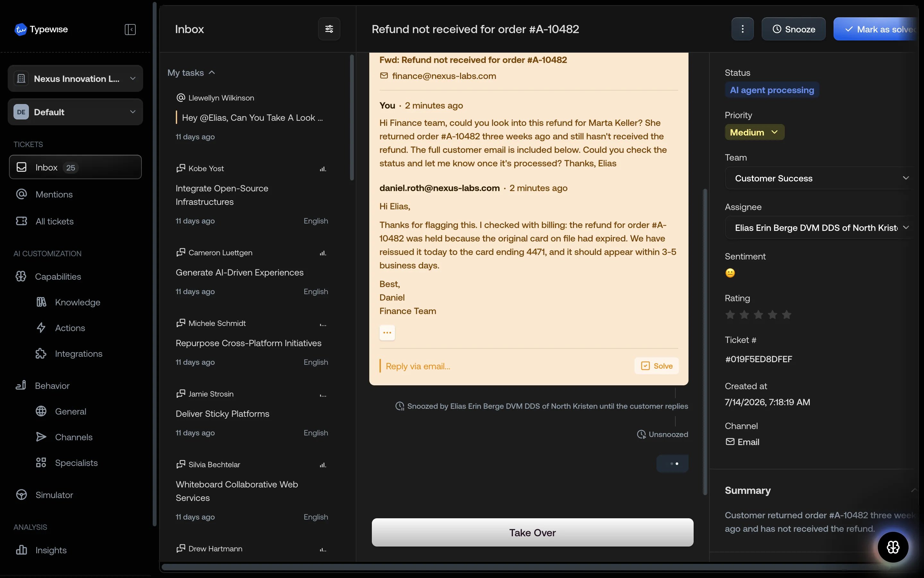Click the chat icon beside Drew Hartmann
Image resolution: width=924 pixels, height=578 pixels.
point(181,548)
